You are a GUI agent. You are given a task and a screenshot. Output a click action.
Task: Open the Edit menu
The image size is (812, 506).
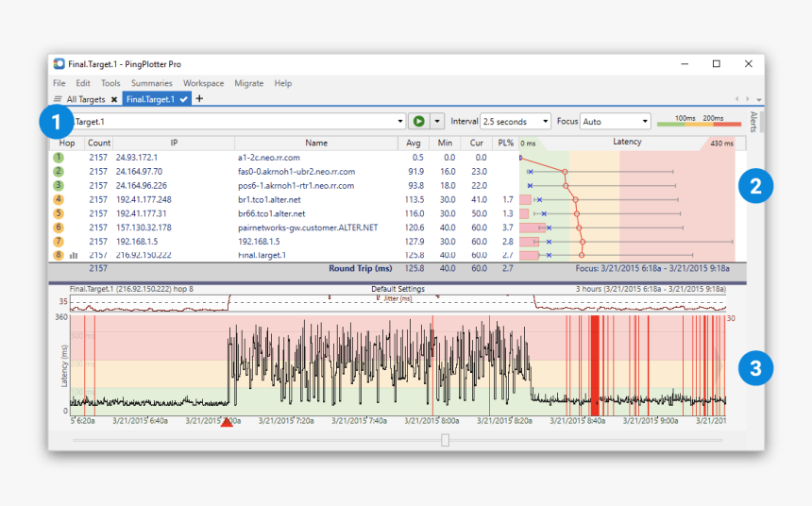[83, 83]
